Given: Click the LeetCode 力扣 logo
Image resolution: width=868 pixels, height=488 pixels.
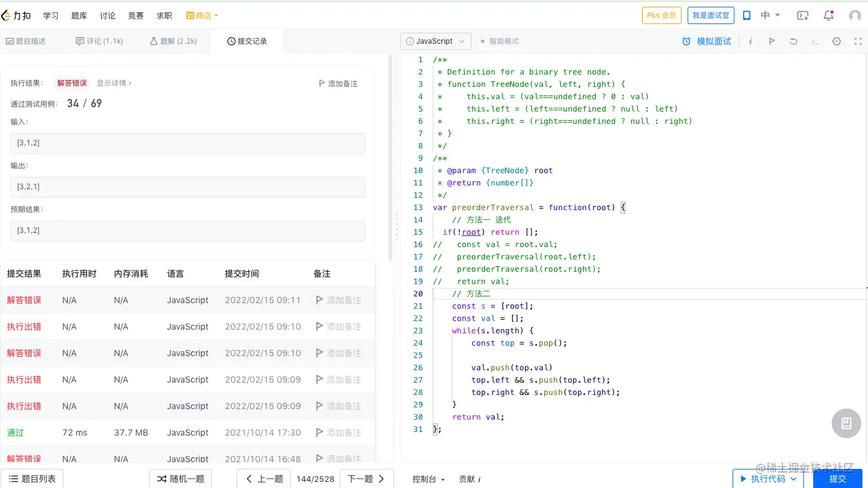Looking at the screenshot, I should click(x=16, y=15).
